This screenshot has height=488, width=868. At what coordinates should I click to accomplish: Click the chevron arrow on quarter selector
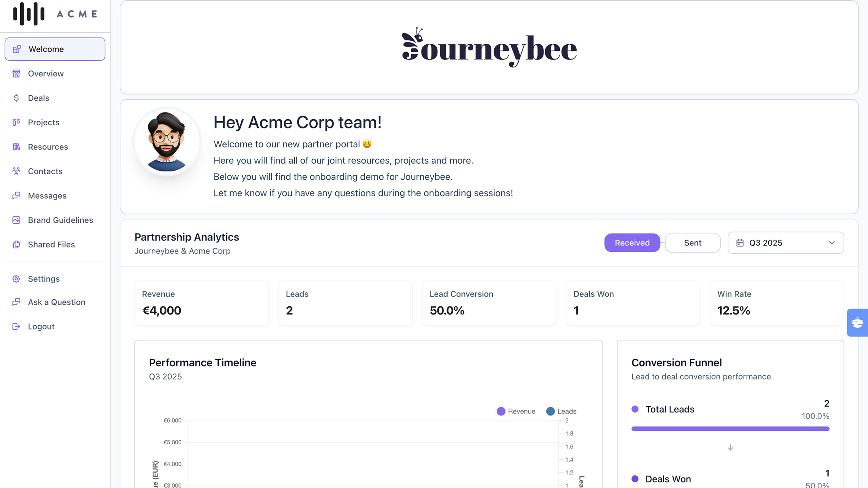[x=831, y=243]
